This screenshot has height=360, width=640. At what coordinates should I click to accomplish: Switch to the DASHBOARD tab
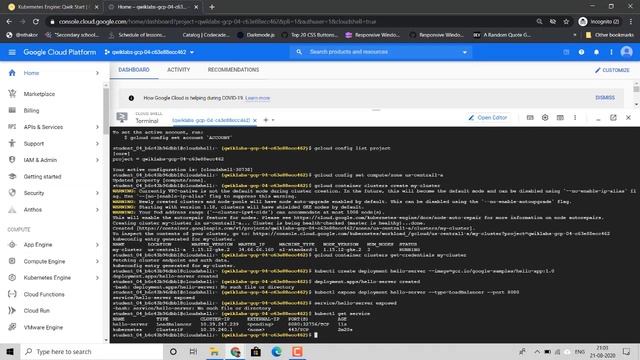pyautogui.click(x=134, y=70)
